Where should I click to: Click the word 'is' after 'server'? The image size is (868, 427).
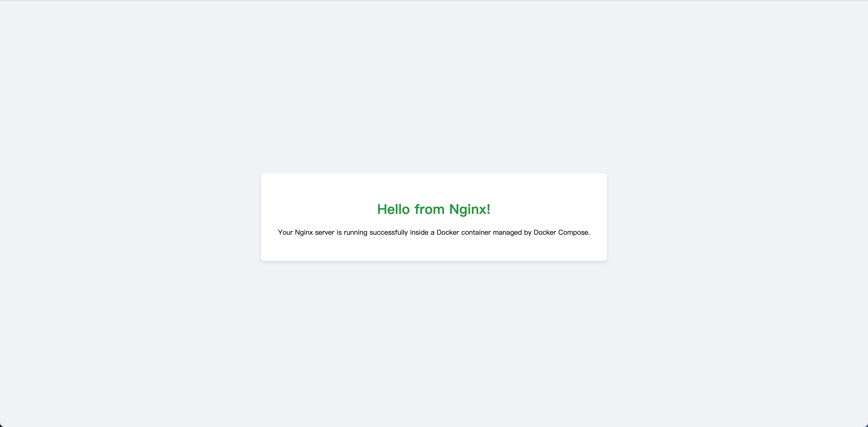coord(339,232)
